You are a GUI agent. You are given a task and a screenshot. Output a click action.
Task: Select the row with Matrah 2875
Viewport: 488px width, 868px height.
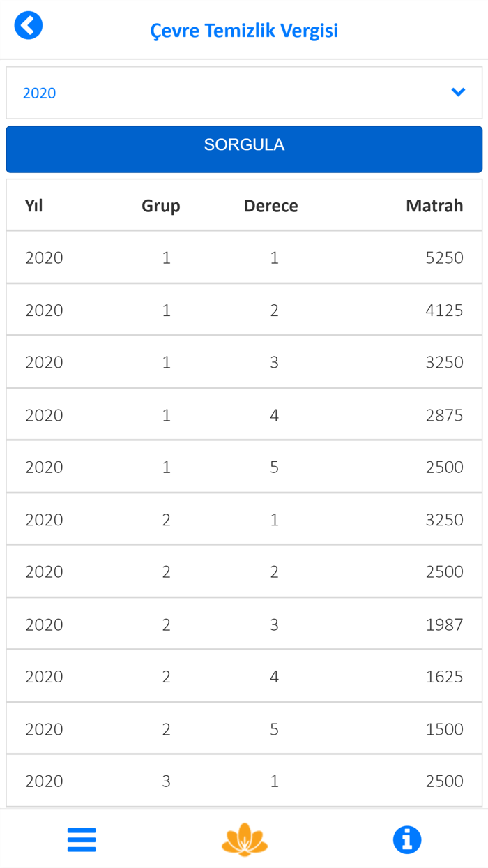pyautogui.click(x=244, y=415)
